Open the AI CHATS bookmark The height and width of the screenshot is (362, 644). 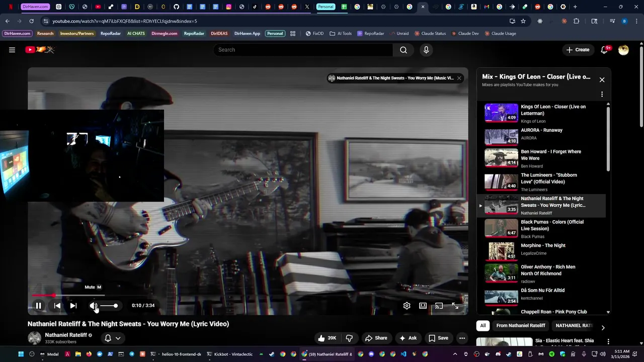pos(136,34)
